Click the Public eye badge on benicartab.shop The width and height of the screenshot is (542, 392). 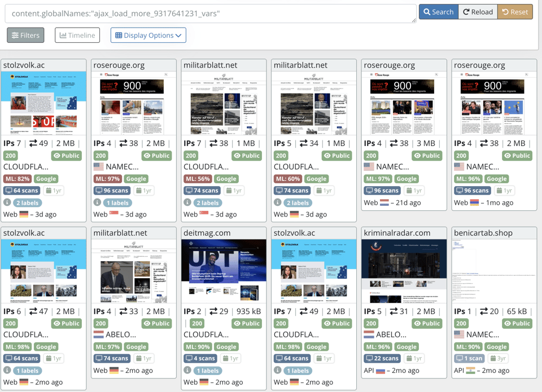point(517,323)
